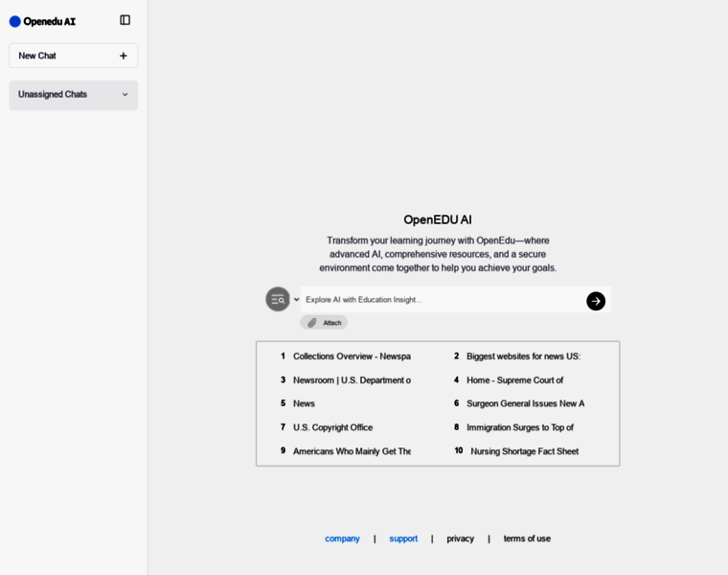The width and height of the screenshot is (728, 575).
Task: Click the OpenEDU AI heading
Action: [x=438, y=219]
